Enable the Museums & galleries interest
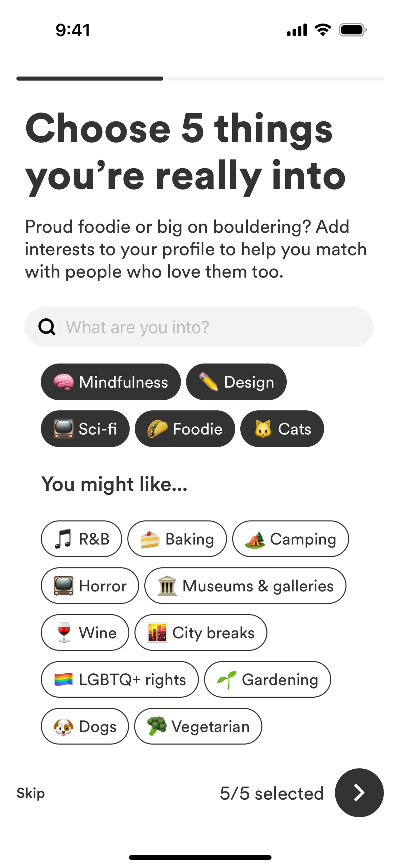This screenshot has width=400, height=868. pos(245,586)
